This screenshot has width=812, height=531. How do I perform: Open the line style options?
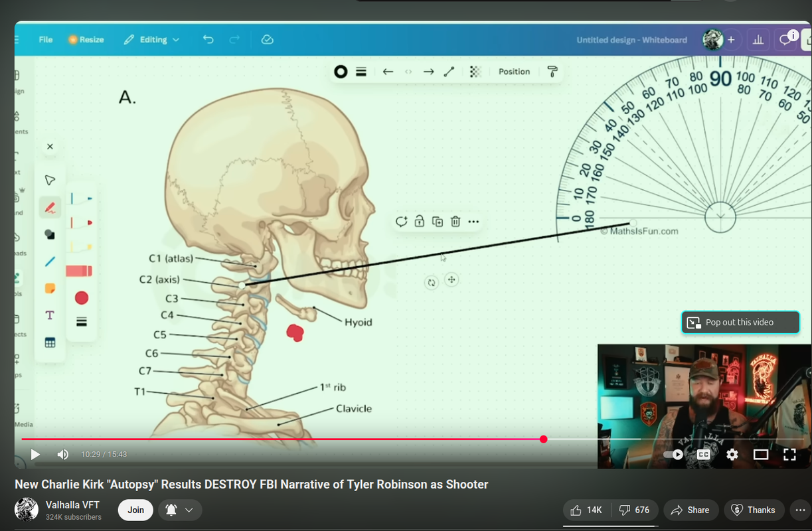pyautogui.click(x=361, y=72)
